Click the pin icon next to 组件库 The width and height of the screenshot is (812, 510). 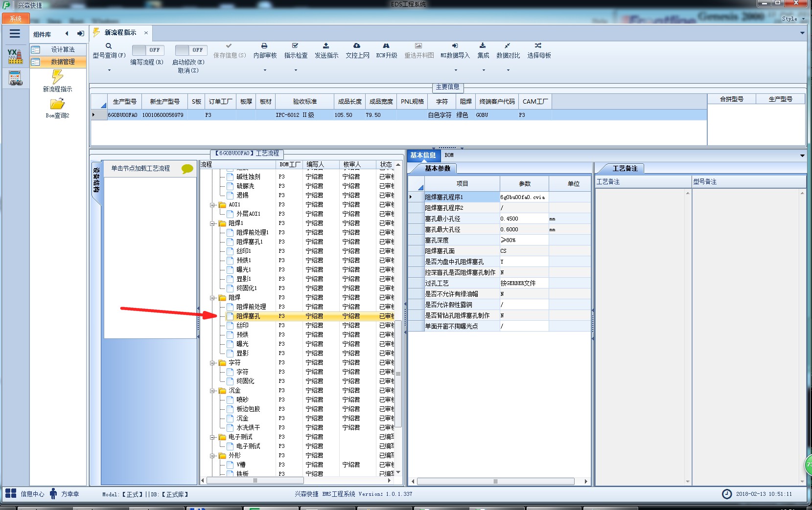[81, 34]
